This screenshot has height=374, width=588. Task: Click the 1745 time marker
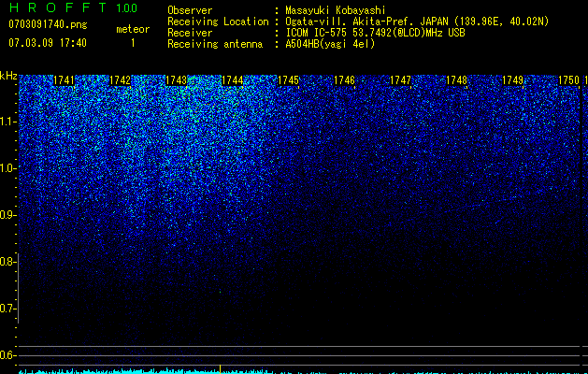tap(288, 80)
